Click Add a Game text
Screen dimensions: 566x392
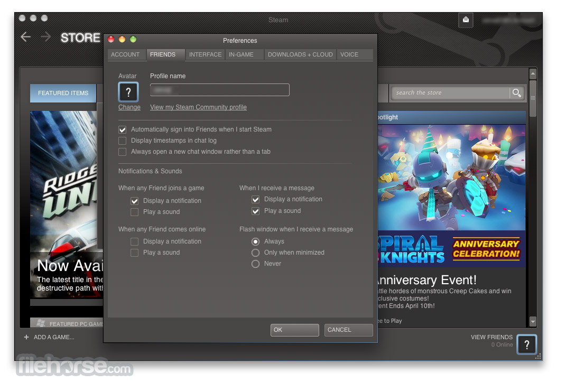54,337
